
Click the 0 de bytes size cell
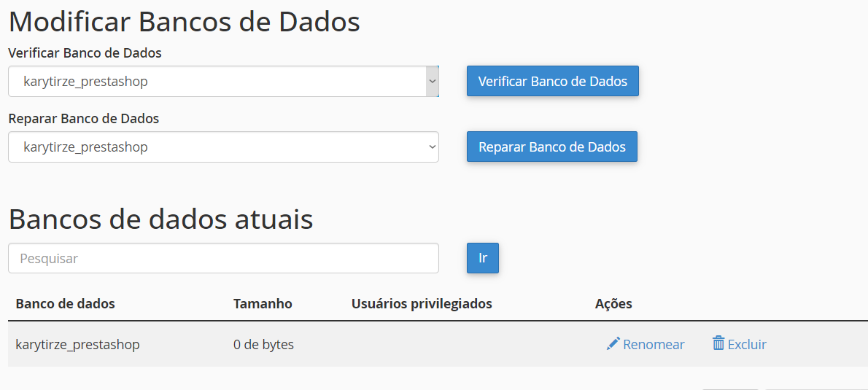coord(263,345)
